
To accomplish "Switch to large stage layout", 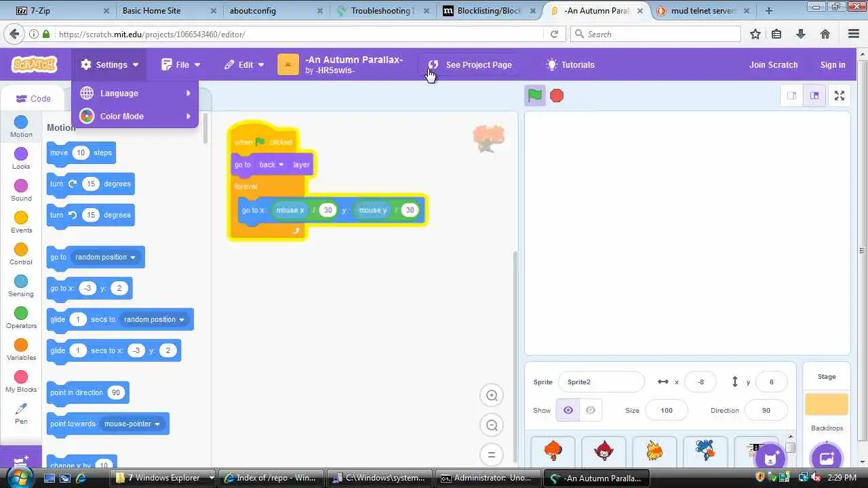I will pos(814,96).
